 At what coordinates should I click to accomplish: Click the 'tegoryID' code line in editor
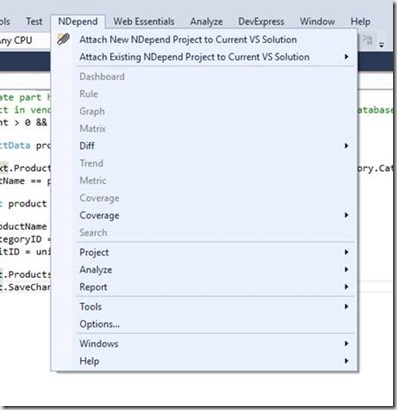click(x=21, y=239)
